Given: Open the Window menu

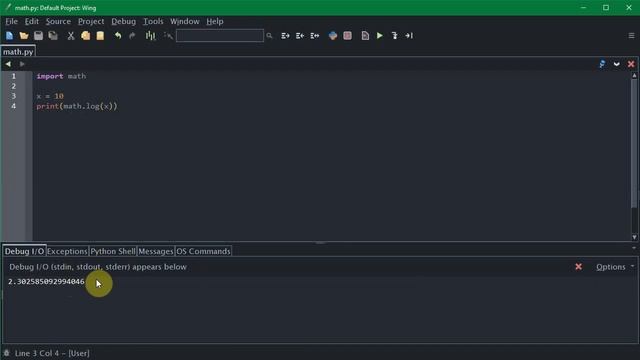Looking at the screenshot, I should (x=184, y=21).
